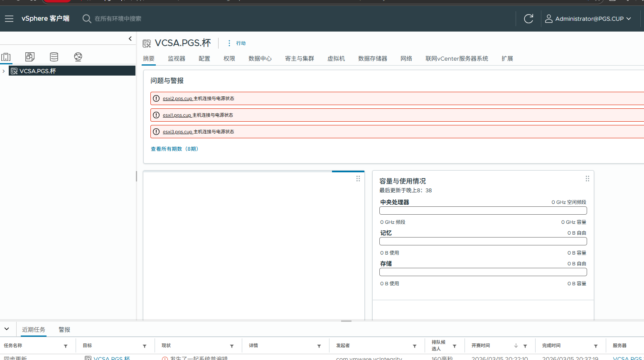Click the 中央处理器 usage bar
This screenshot has width=644, height=360.
click(483, 211)
